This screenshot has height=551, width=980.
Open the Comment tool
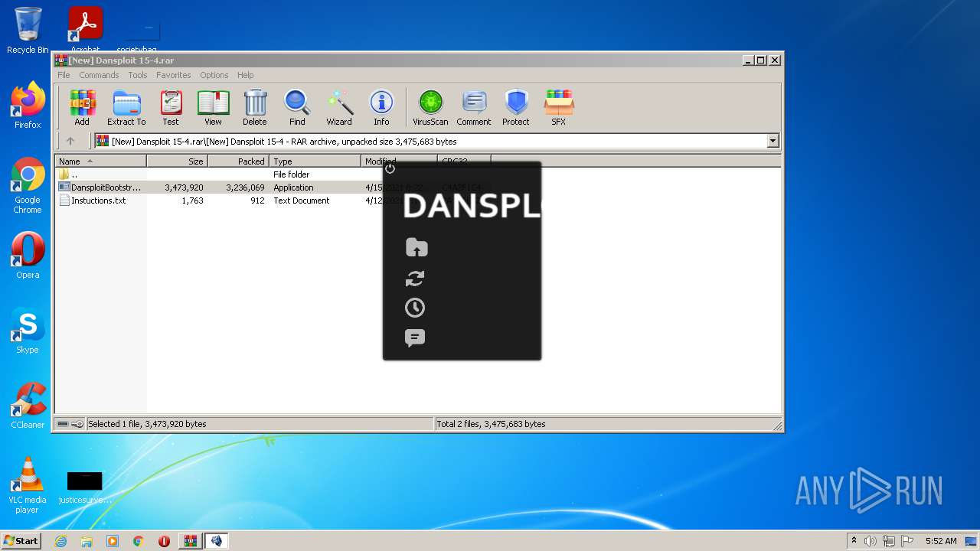click(474, 107)
